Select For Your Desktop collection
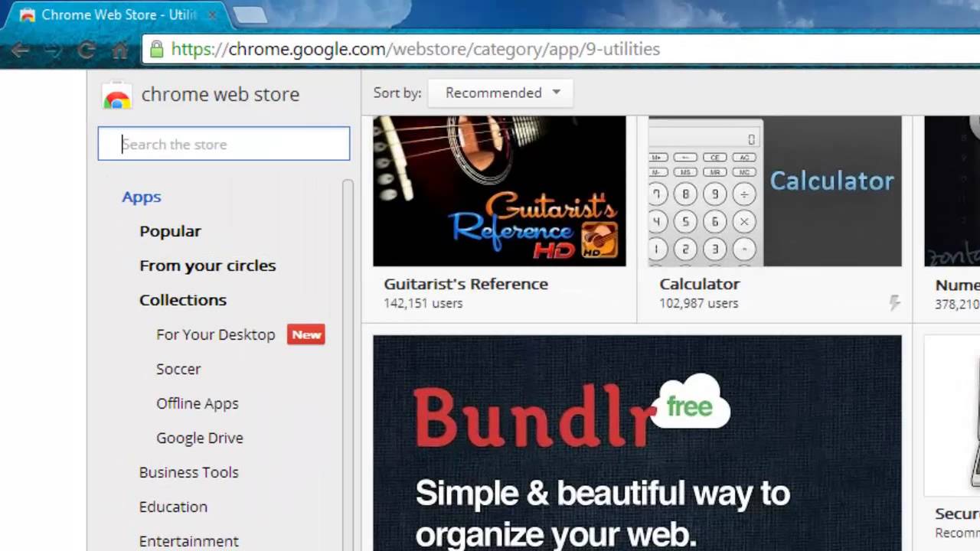 (x=215, y=334)
